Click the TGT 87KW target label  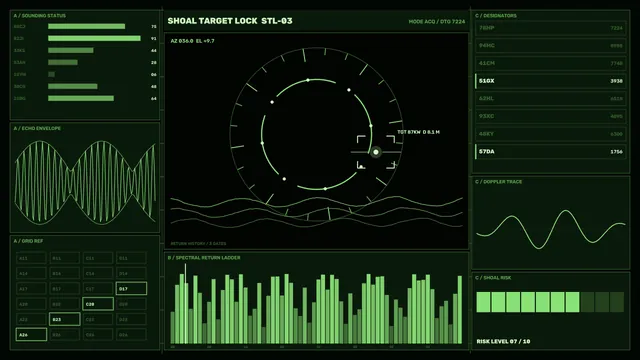tap(419, 132)
